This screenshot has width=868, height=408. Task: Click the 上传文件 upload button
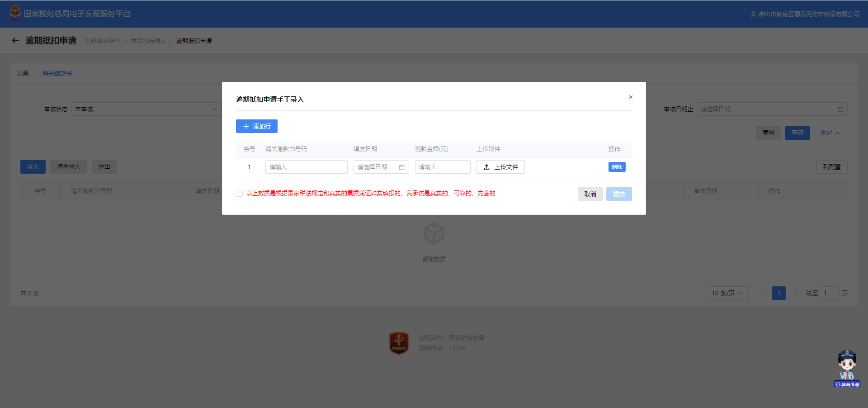pyautogui.click(x=500, y=167)
